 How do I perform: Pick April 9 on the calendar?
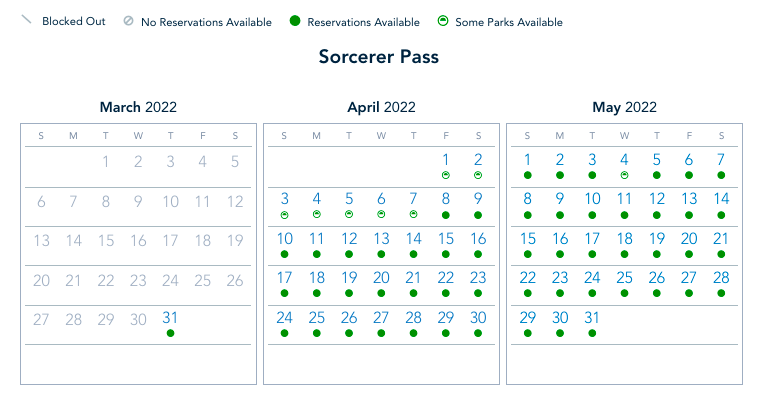coord(478,200)
